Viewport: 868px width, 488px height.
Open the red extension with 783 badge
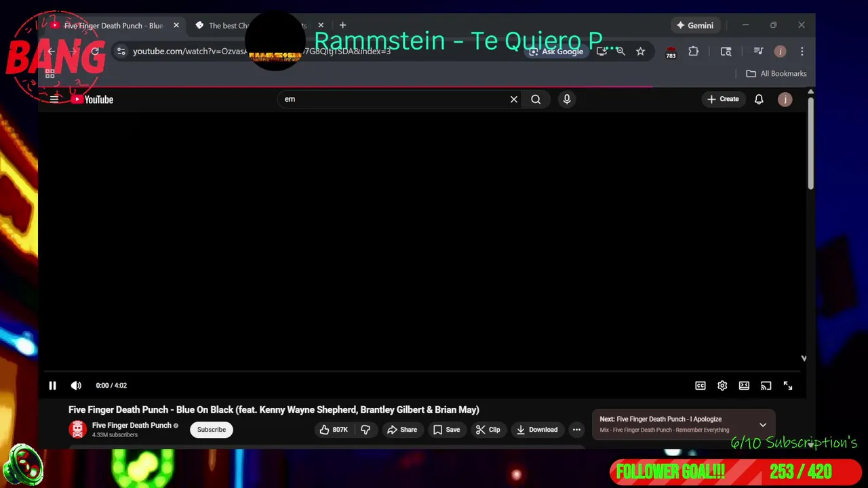tap(671, 52)
